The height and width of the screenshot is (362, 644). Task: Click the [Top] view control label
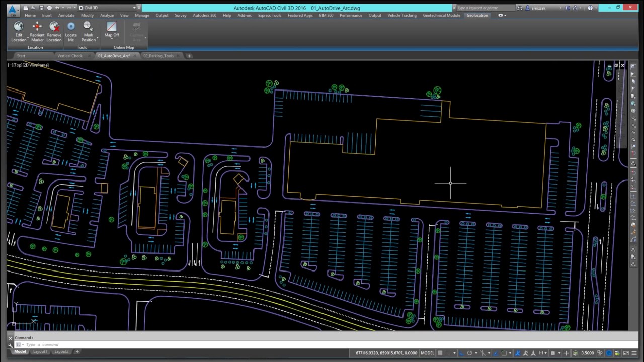pos(18,65)
